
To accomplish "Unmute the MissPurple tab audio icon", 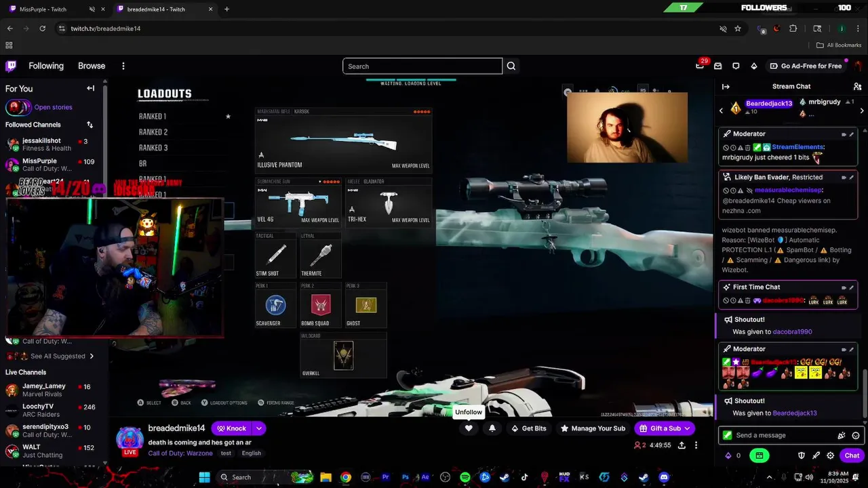I will click(x=92, y=9).
